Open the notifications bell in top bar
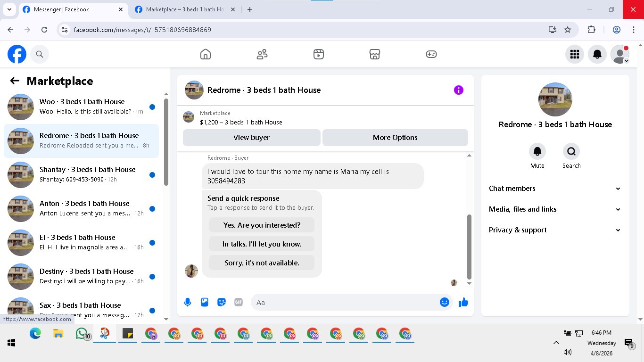The image size is (644, 362). point(597,54)
